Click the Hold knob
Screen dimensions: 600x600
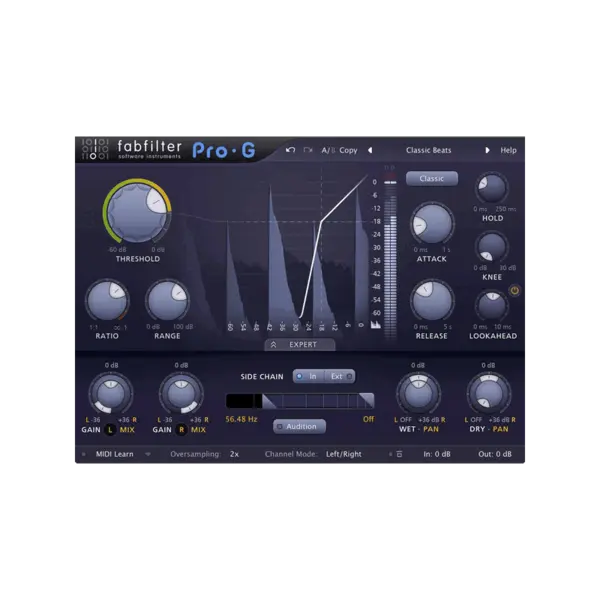pyautogui.click(x=492, y=188)
